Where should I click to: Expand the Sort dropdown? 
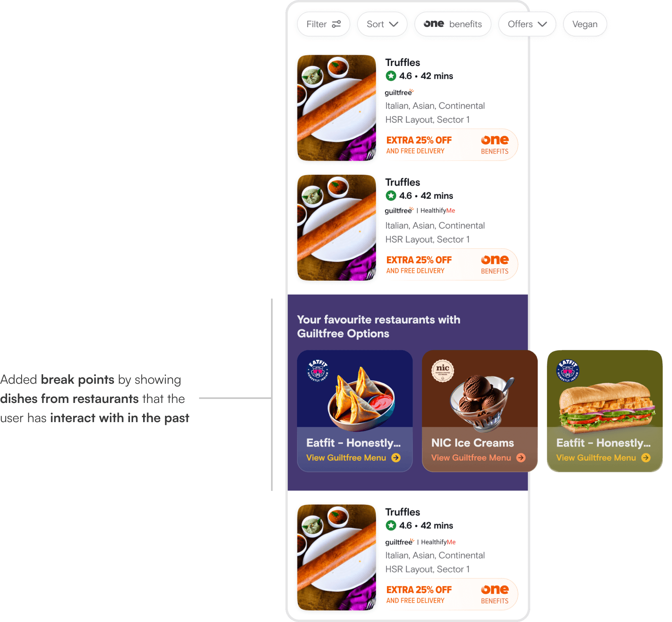[382, 24]
